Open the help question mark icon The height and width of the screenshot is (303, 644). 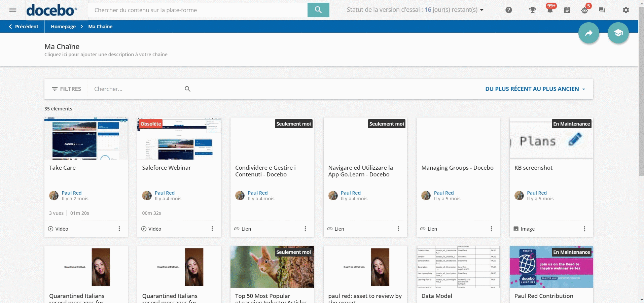click(x=508, y=10)
